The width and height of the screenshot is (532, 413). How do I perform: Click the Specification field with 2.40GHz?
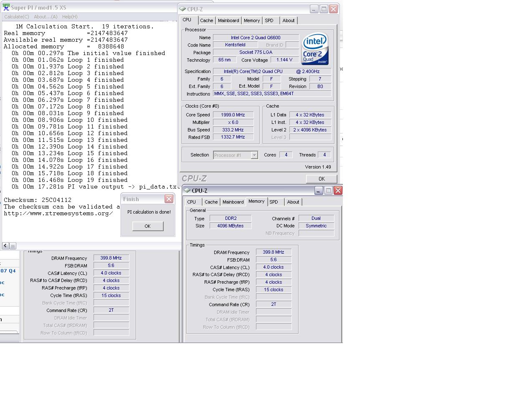point(272,71)
